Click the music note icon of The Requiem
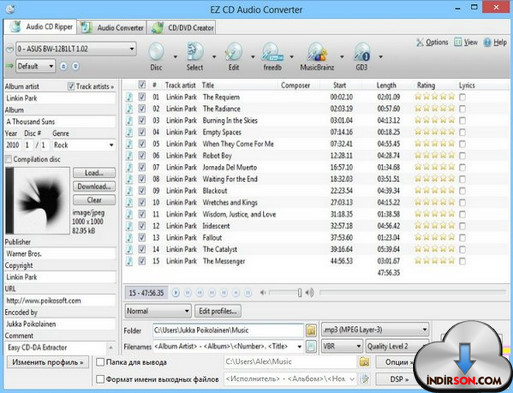The width and height of the screenshot is (513, 393). coord(129,97)
